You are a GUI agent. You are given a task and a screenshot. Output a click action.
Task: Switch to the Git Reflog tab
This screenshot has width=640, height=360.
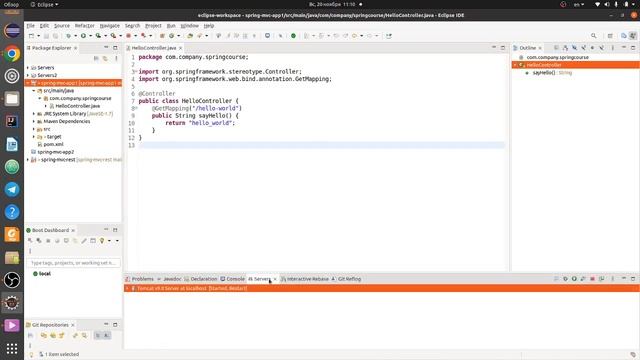click(x=347, y=279)
